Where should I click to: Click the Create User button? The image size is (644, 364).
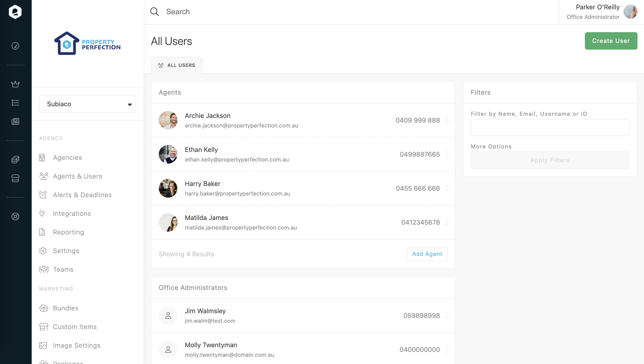(611, 41)
